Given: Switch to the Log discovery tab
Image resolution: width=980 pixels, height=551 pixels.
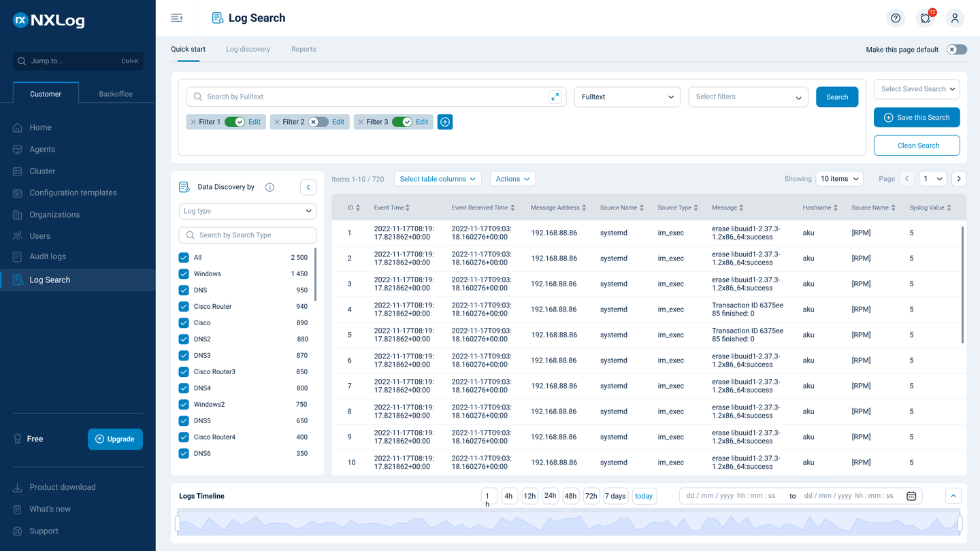Looking at the screenshot, I should click(x=248, y=49).
